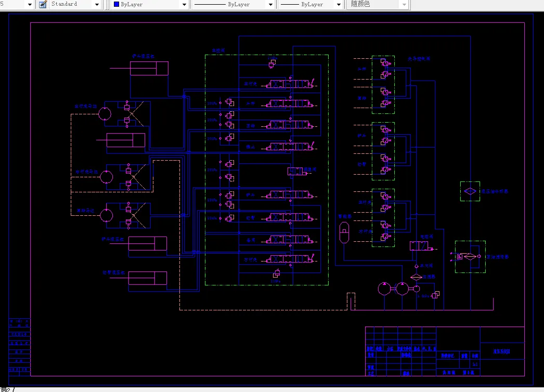
Task: Click the blue ByLayer color swatch
Action: 116,4
